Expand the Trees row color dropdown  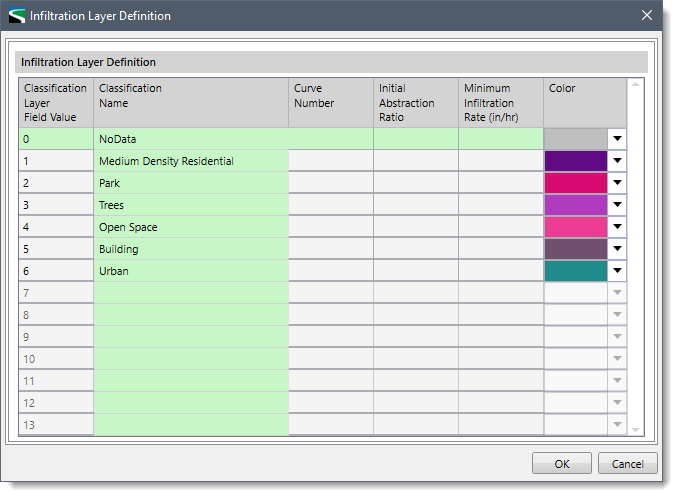[x=617, y=205]
